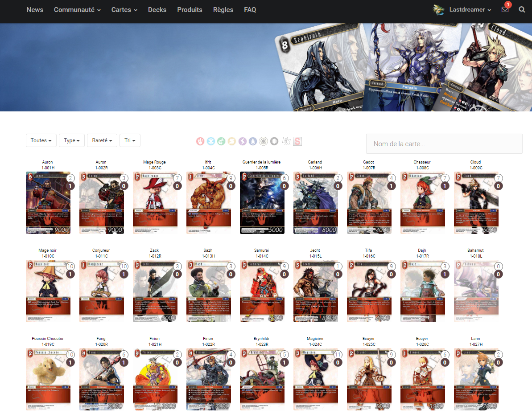Screen dimensions: 532x418
Task: Open the Poussin Chocobo 1-019C card image
Action: click(x=48, y=379)
